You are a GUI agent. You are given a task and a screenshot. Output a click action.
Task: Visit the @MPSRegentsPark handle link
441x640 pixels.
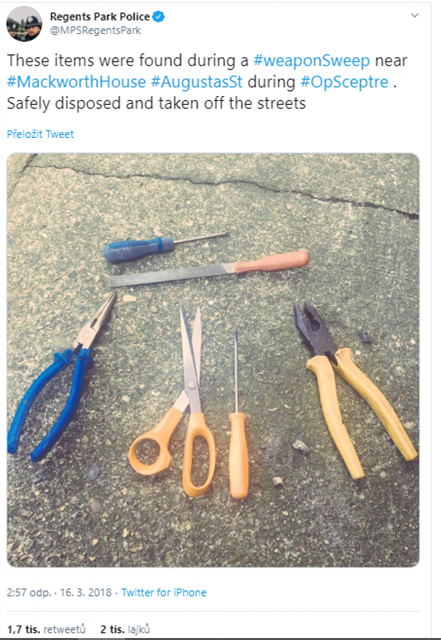pos(95,31)
